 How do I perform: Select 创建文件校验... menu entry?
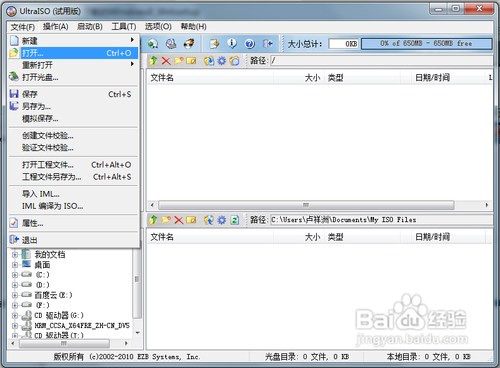[x=73, y=136]
